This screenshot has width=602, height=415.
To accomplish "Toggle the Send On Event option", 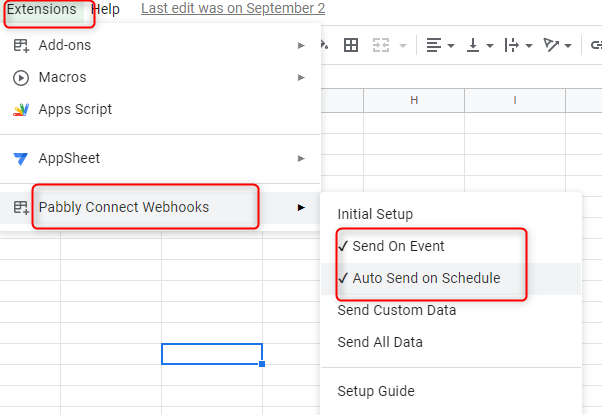I will click(x=398, y=246).
